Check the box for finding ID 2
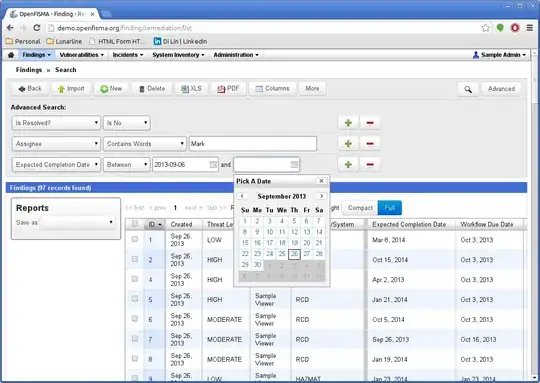The width and height of the screenshot is (540, 383). pyautogui.click(x=135, y=259)
